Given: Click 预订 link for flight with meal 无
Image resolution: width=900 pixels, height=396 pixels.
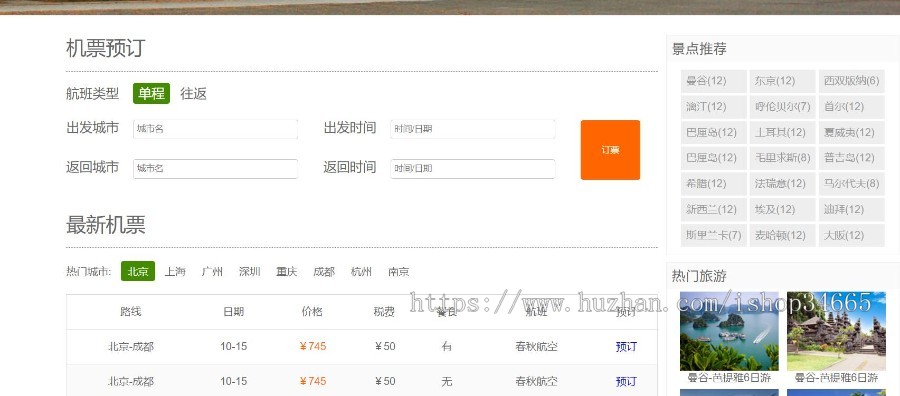Looking at the screenshot, I should pos(626,382).
